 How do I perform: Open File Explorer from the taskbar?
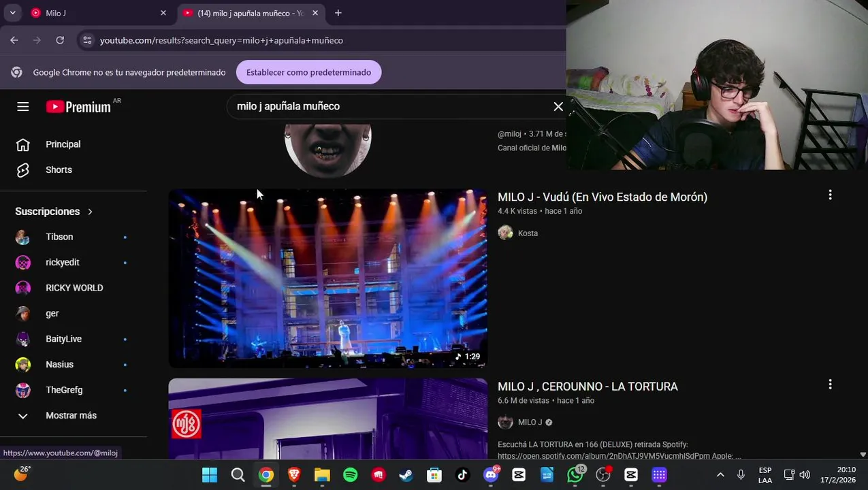322,474
